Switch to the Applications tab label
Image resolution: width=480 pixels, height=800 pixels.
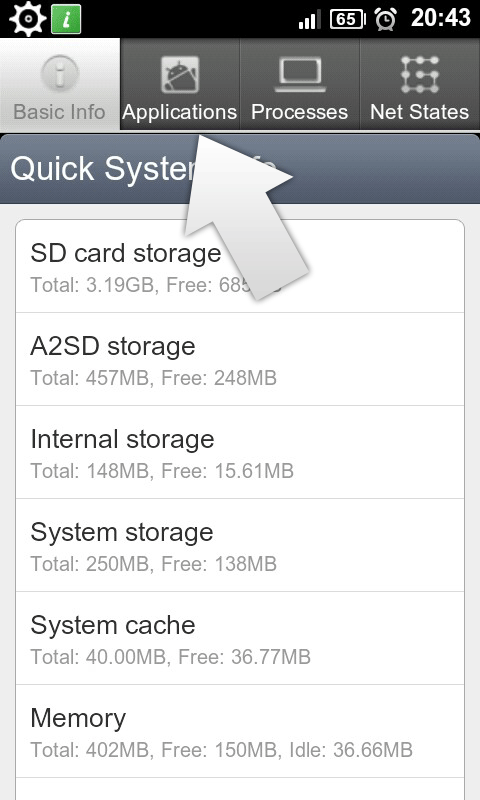tap(180, 112)
